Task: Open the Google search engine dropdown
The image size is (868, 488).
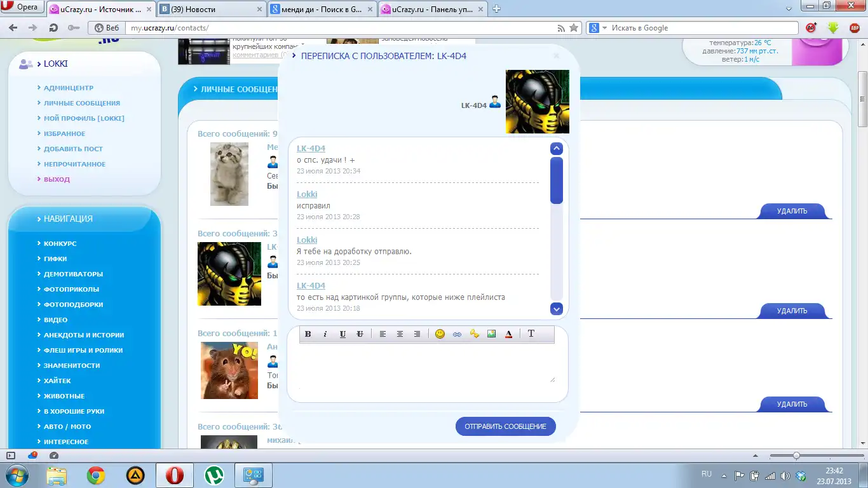Action: tap(597, 28)
